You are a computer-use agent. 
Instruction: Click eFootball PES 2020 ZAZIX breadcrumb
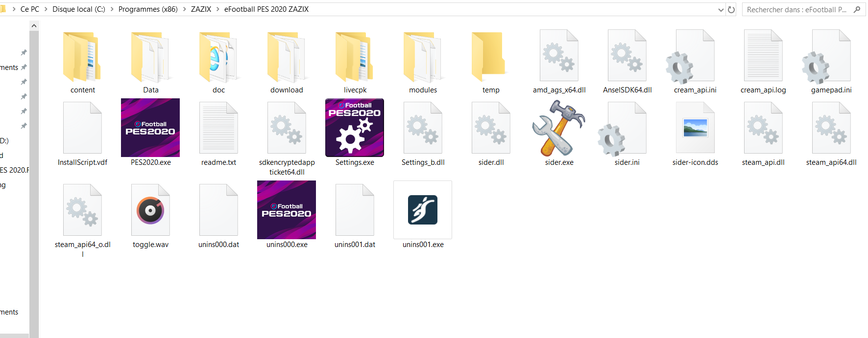pos(266,9)
